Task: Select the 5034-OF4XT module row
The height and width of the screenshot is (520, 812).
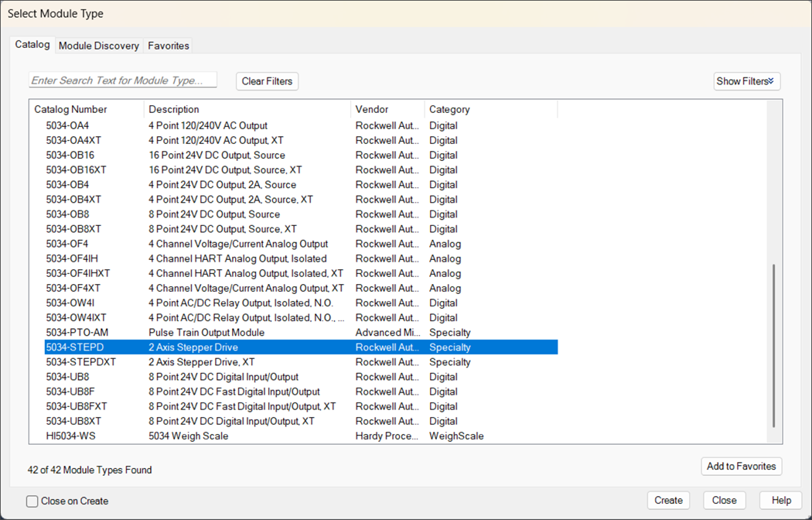Action: pyautogui.click(x=301, y=288)
